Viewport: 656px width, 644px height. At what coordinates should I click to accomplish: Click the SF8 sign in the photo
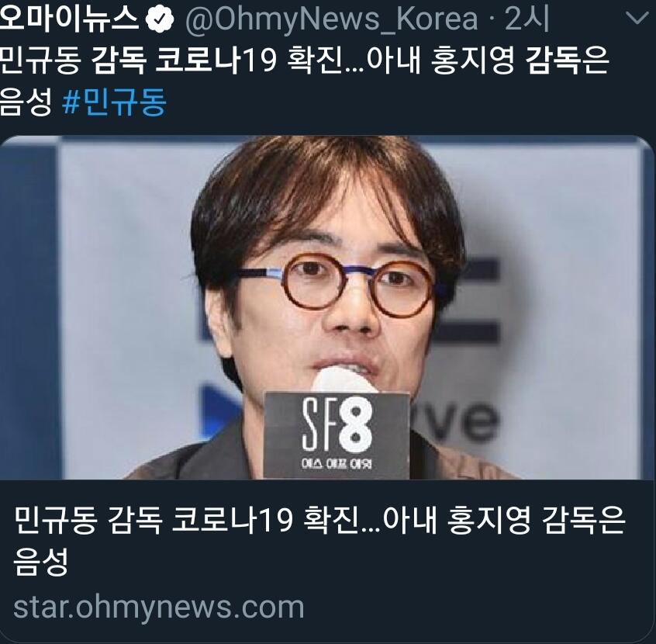tap(337, 435)
